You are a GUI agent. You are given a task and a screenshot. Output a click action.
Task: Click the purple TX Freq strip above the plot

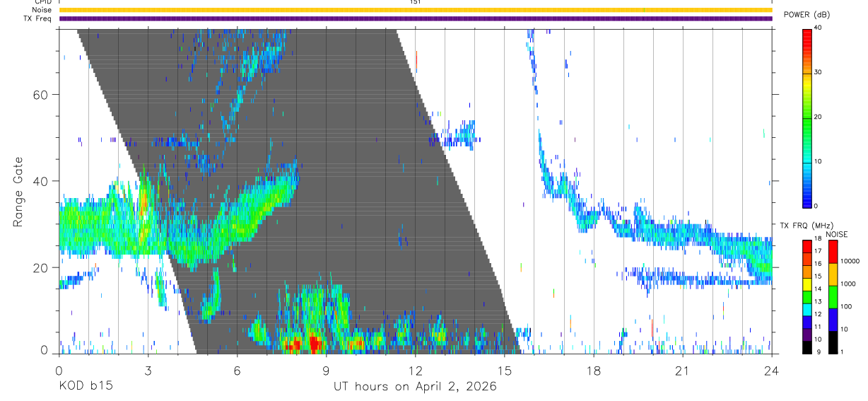[415, 18]
